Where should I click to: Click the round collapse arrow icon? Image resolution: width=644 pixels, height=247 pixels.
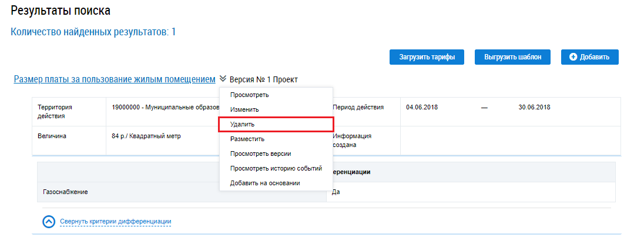point(49,221)
